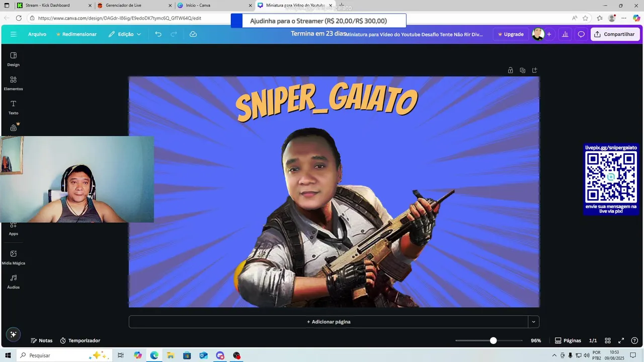Check cloud save status icon
This screenshot has width=644, height=362.
[193, 34]
